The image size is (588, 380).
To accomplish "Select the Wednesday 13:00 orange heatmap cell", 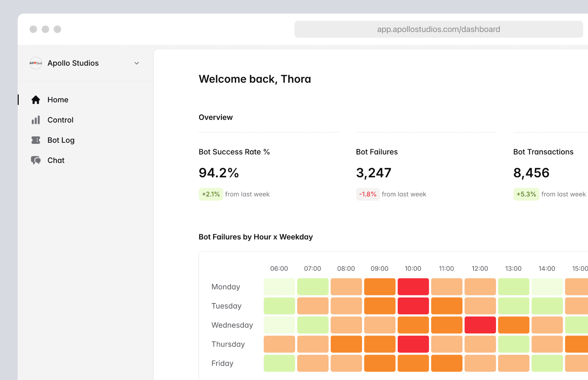I will [514, 325].
